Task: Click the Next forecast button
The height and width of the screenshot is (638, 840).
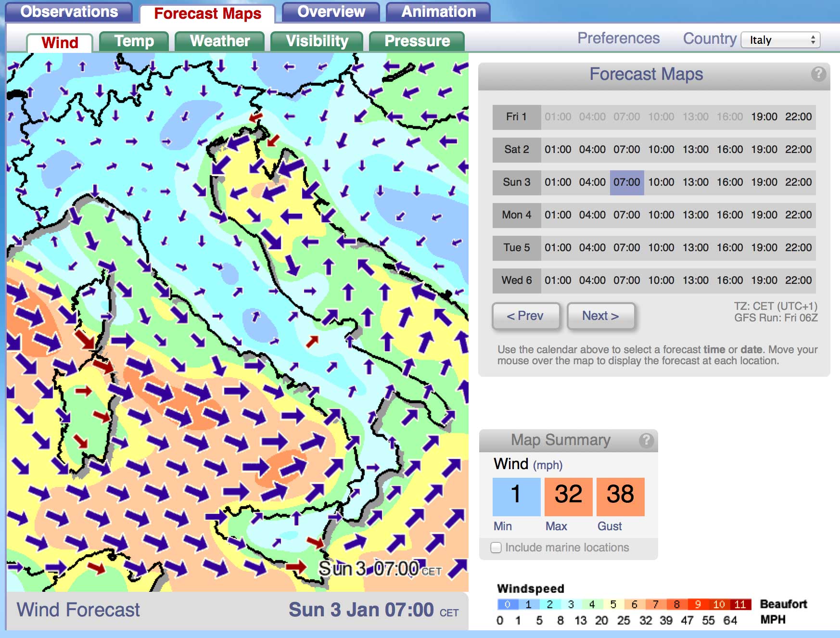Action: click(600, 316)
